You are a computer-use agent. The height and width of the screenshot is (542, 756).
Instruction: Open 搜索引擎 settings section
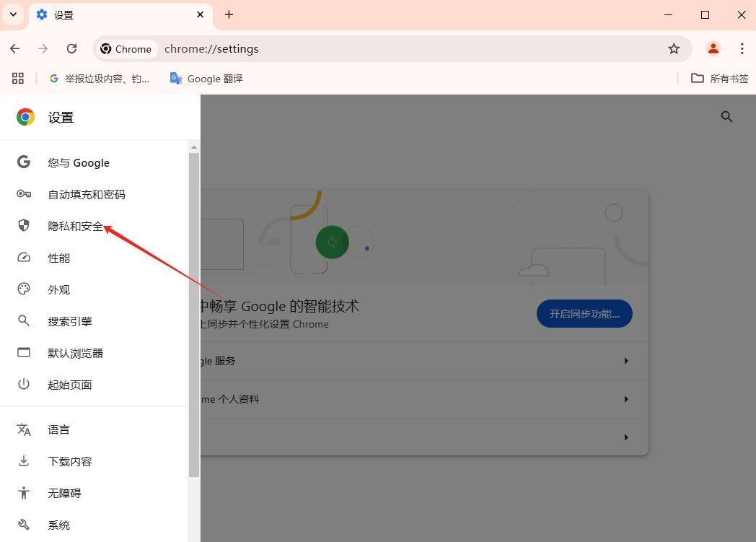point(94,322)
